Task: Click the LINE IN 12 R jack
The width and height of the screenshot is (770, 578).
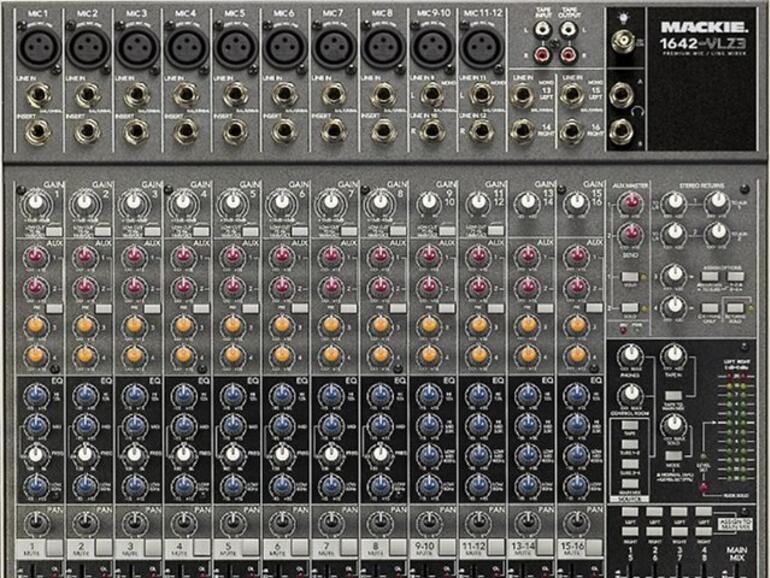Action: (x=481, y=131)
